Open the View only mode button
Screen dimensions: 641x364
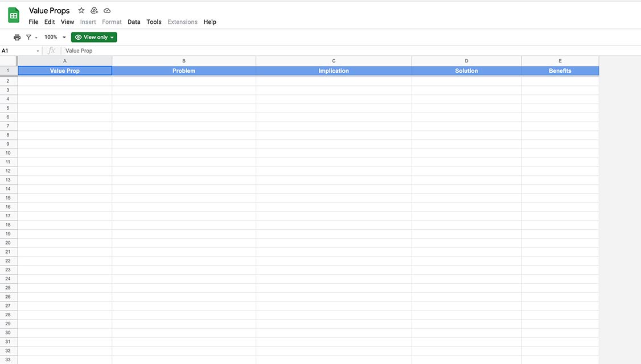94,37
